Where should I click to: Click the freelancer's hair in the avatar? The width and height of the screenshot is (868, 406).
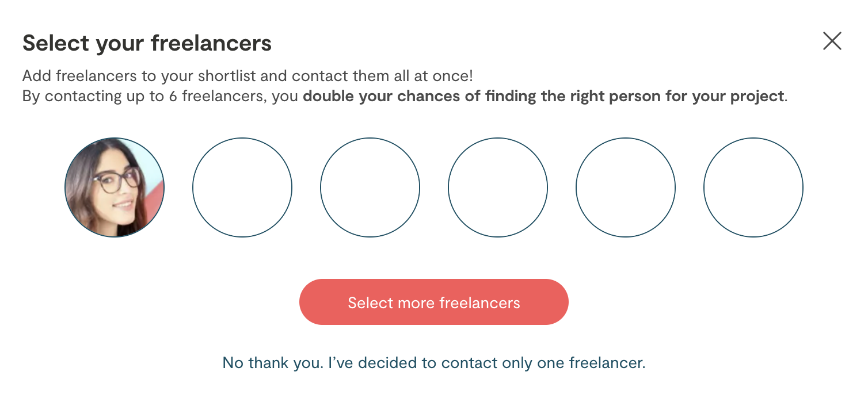point(81,201)
